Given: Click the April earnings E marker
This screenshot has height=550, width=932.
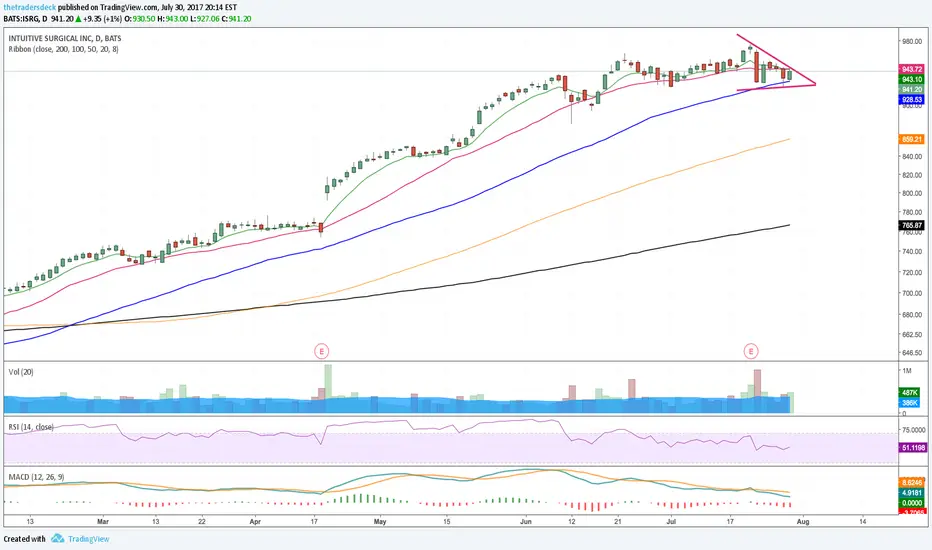Looking at the screenshot, I should click(x=322, y=351).
